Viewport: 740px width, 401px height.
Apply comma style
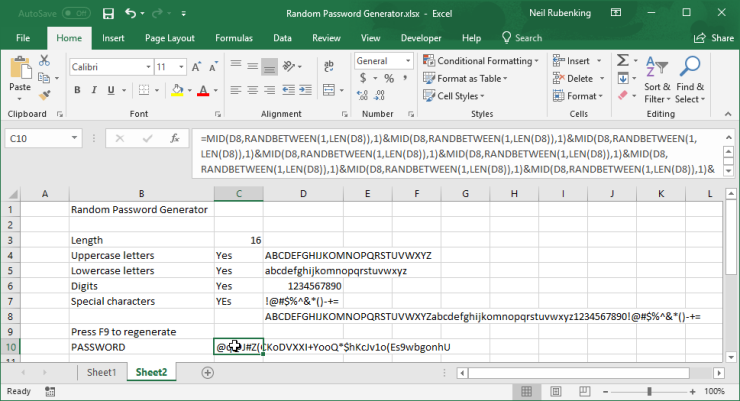405,78
